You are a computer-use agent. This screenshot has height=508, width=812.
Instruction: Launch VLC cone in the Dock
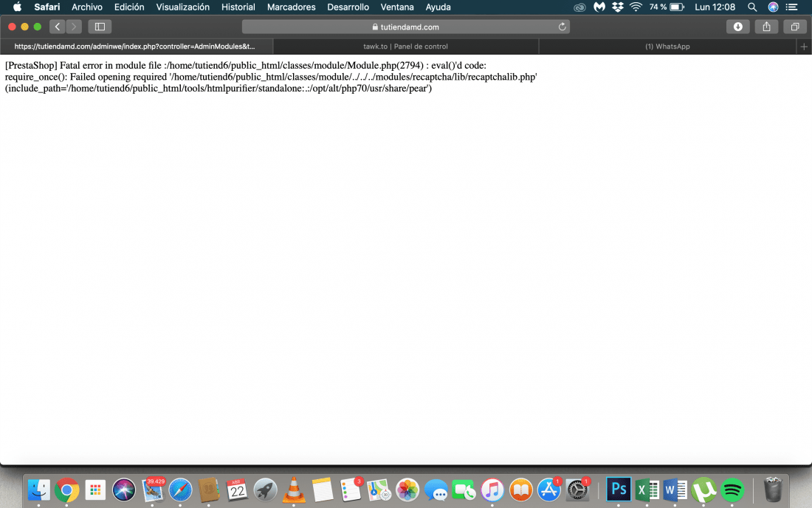pyautogui.click(x=294, y=490)
